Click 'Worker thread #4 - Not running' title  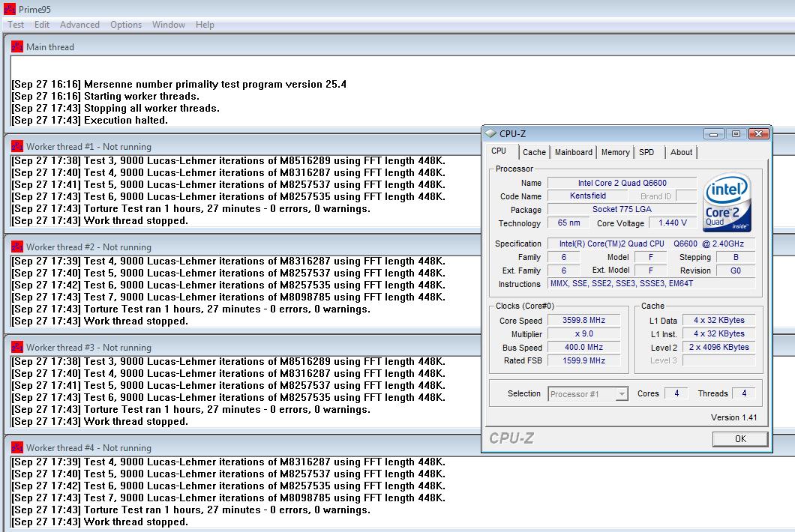click(x=88, y=448)
